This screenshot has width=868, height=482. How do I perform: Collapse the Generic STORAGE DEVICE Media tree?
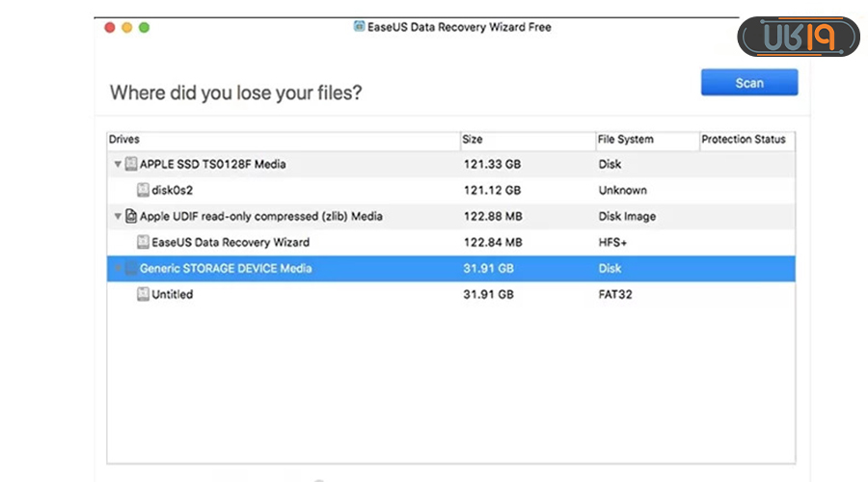click(x=118, y=269)
